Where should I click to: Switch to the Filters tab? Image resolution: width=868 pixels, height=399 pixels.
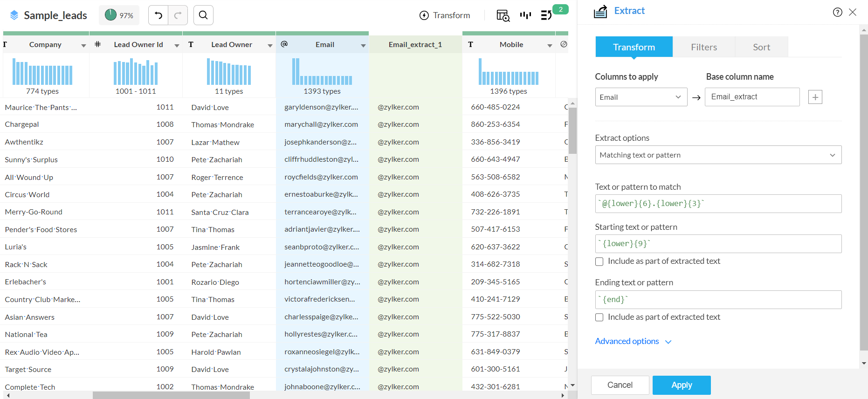[703, 47]
